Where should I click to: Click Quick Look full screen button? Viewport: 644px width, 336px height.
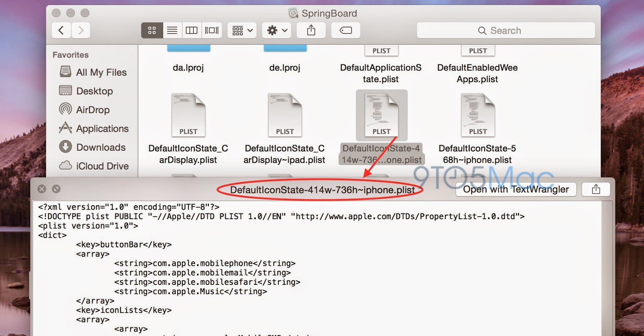[56, 189]
